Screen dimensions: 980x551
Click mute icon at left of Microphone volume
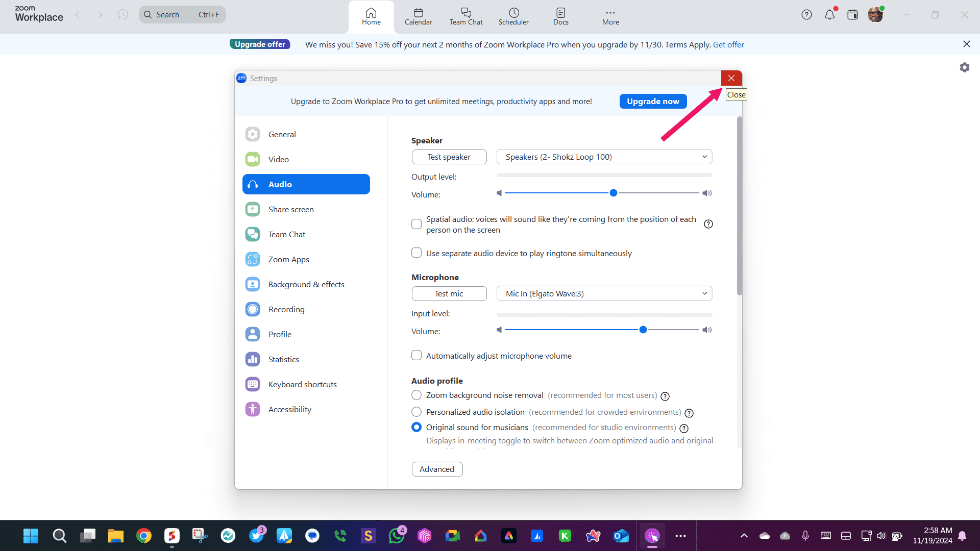pos(499,330)
